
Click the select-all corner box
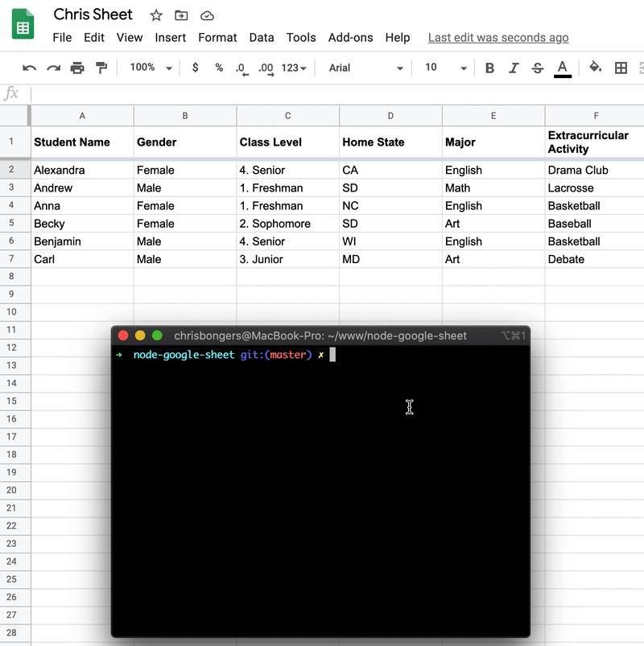pos(15,116)
